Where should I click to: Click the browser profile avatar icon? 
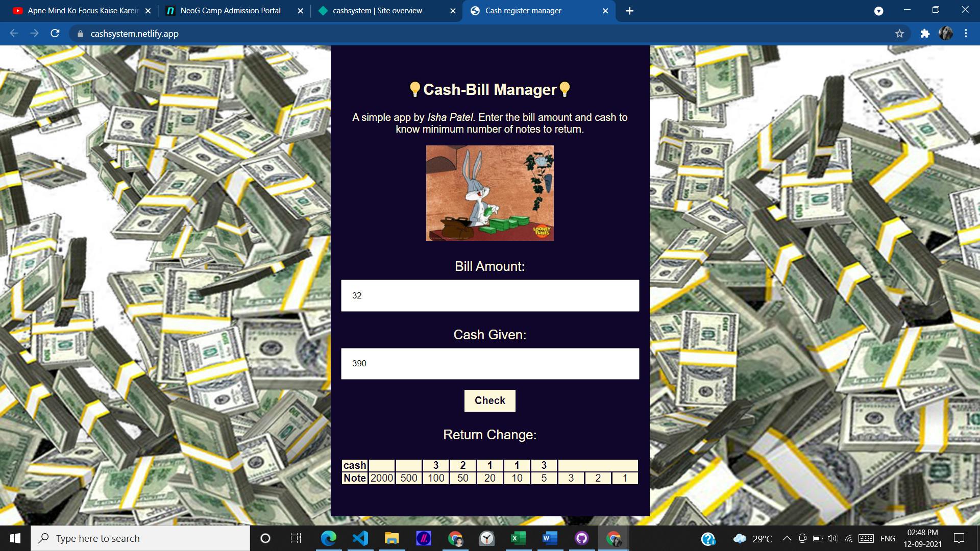947,34
